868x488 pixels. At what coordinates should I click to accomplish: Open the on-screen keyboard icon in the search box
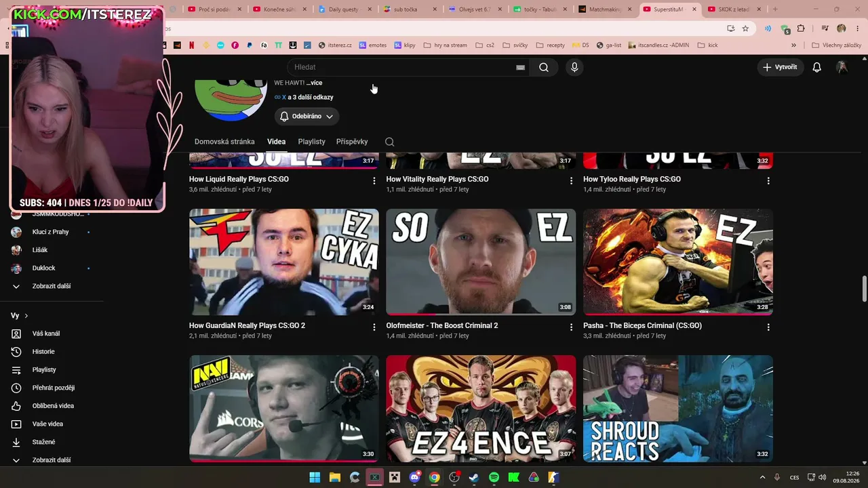[x=520, y=67]
